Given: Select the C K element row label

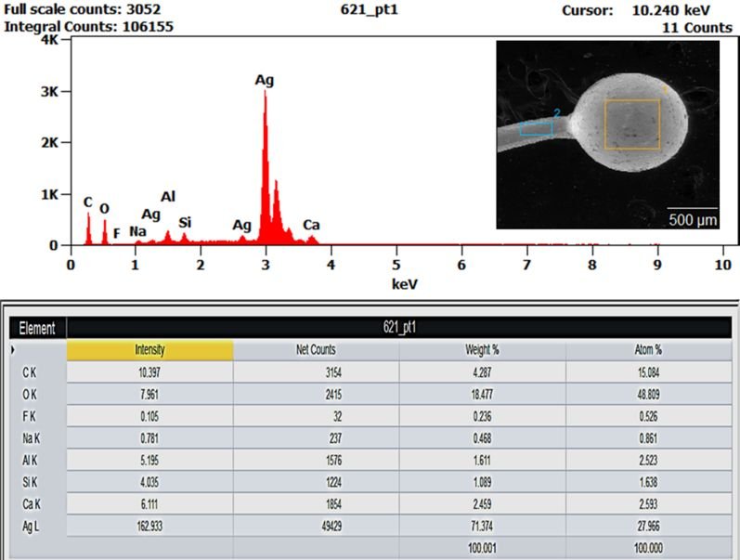Looking at the screenshot, I should [x=30, y=372].
